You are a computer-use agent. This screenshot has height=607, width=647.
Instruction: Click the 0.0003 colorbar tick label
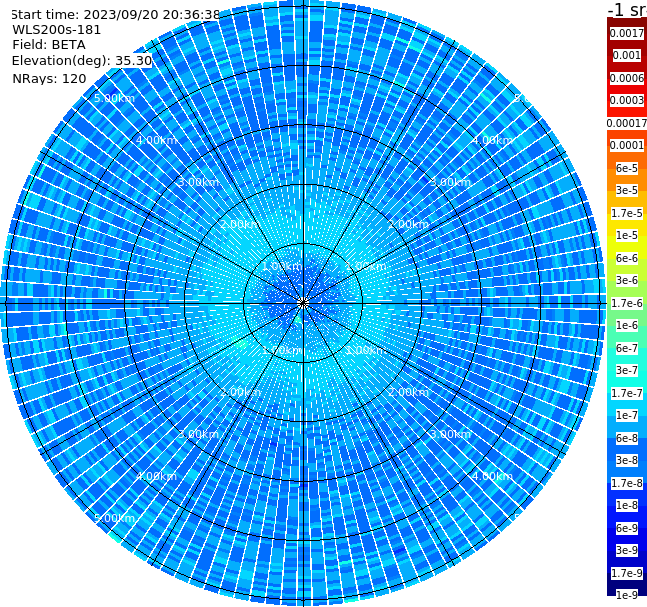[x=627, y=100]
